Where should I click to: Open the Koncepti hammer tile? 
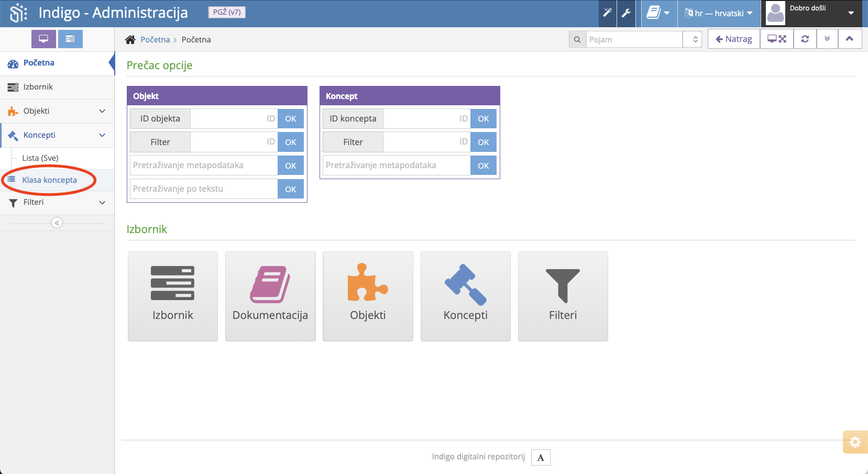coord(465,296)
